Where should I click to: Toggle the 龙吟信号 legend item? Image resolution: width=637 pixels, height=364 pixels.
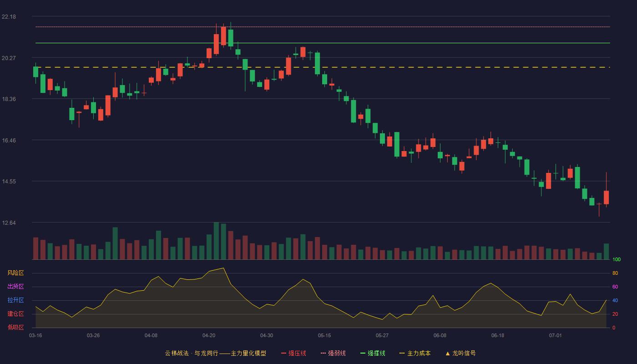tap(460, 353)
